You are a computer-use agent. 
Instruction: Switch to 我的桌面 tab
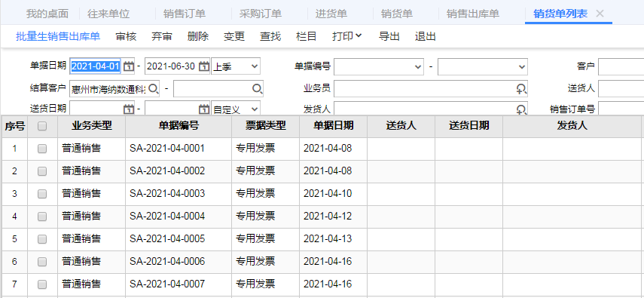(47, 14)
